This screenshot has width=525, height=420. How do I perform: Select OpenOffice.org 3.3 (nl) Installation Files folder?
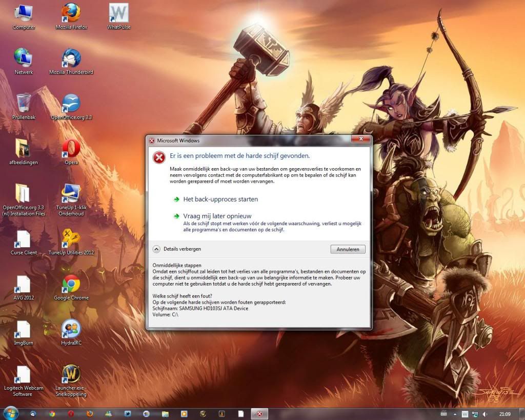(x=24, y=200)
